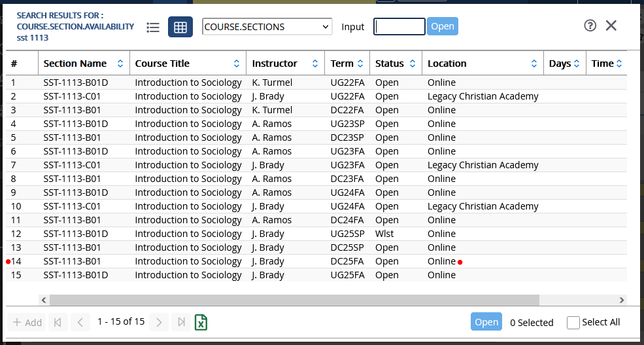The height and width of the screenshot is (345, 644).
Task: Sort by Term column arrows
Action: click(x=360, y=64)
